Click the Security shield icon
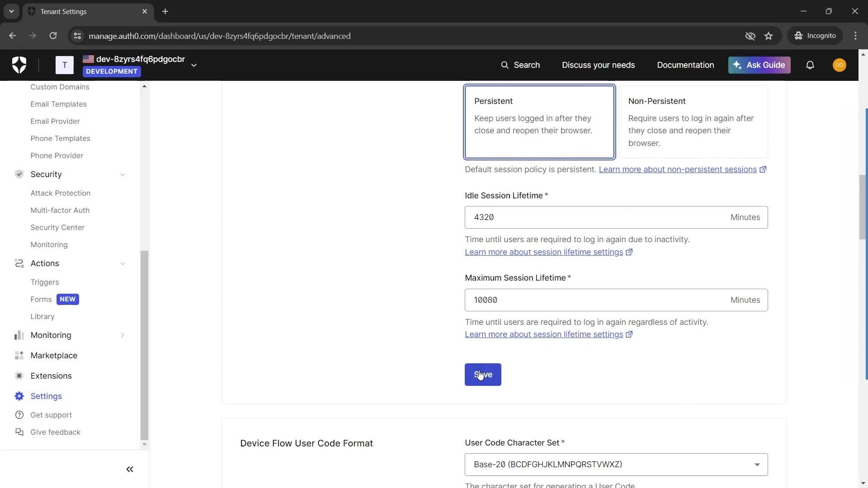 (19, 174)
